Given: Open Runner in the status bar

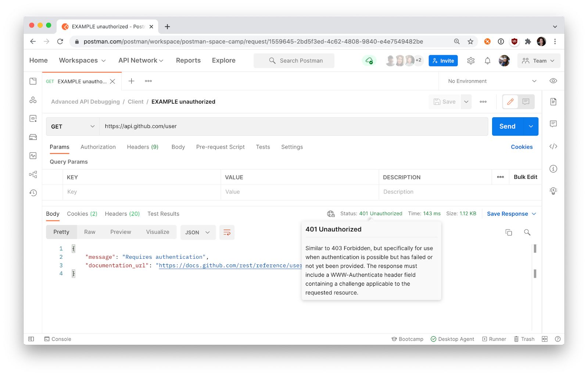Looking at the screenshot, I should point(494,339).
